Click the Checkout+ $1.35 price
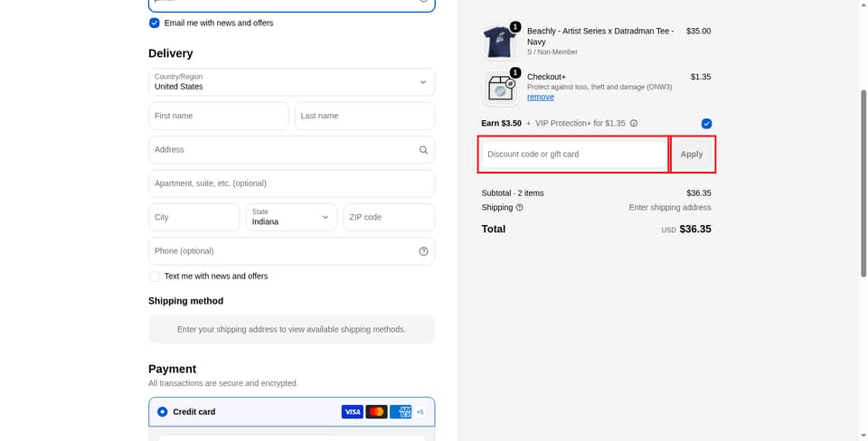 coord(701,76)
